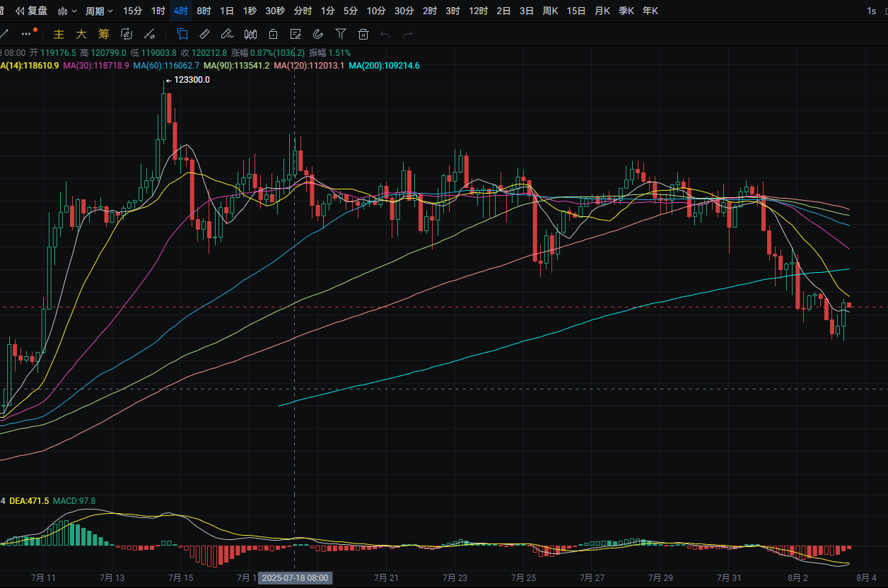The image size is (888, 588).
Task: Click the MA(200) cyan indicator label
Action: pos(384,66)
